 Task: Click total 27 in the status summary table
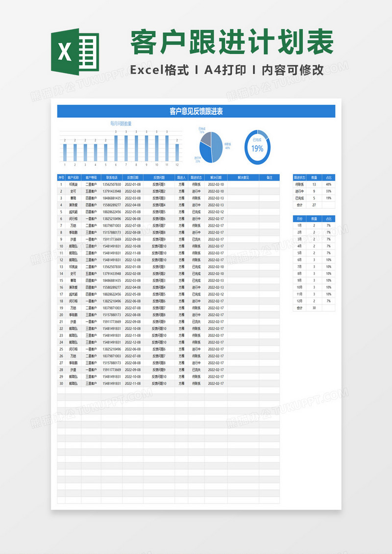(x=314, y=205)
